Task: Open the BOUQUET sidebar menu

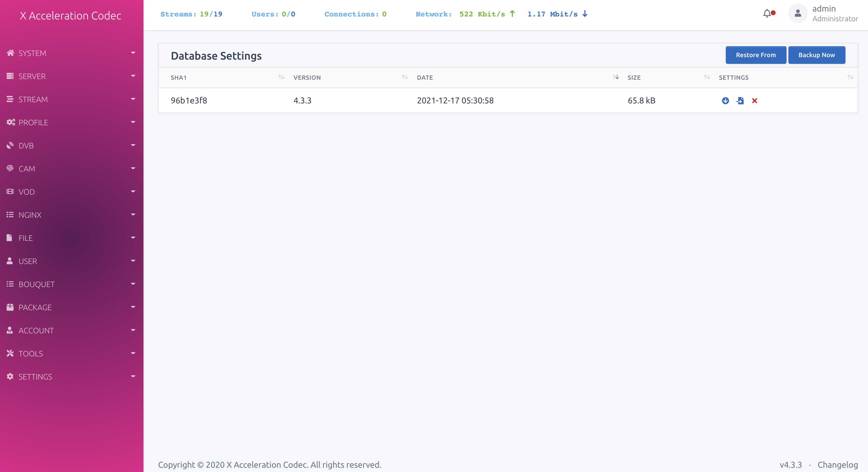Action: tap(36, 284)
